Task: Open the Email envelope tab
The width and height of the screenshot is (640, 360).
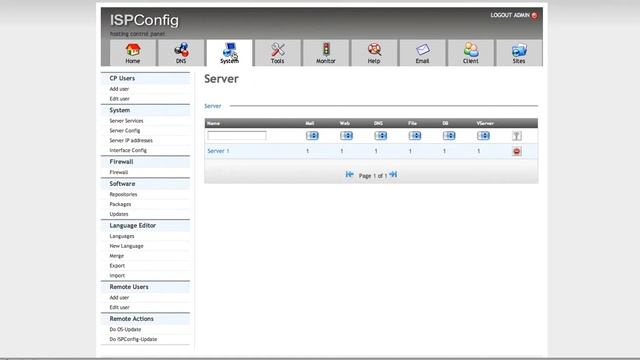Action: 422,53
